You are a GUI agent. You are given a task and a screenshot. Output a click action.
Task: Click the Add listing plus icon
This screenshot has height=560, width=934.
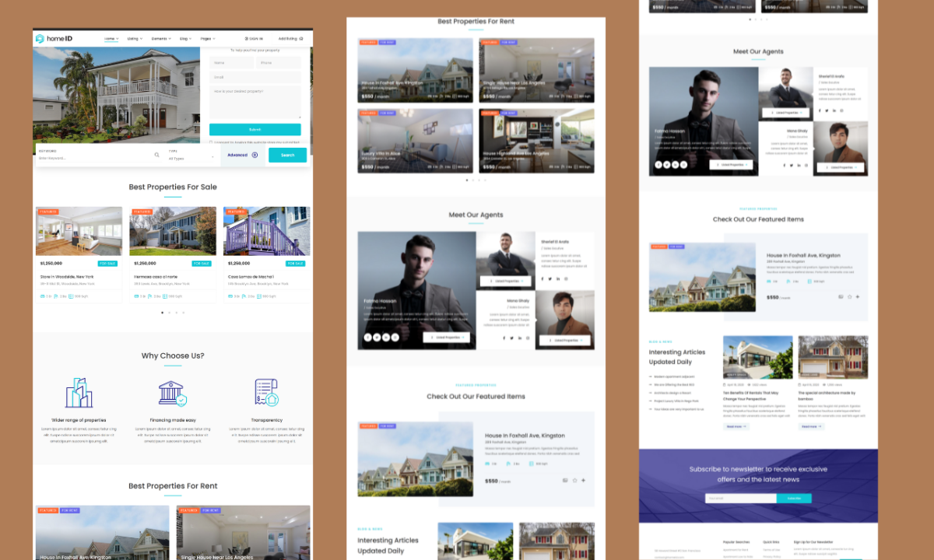300,39
